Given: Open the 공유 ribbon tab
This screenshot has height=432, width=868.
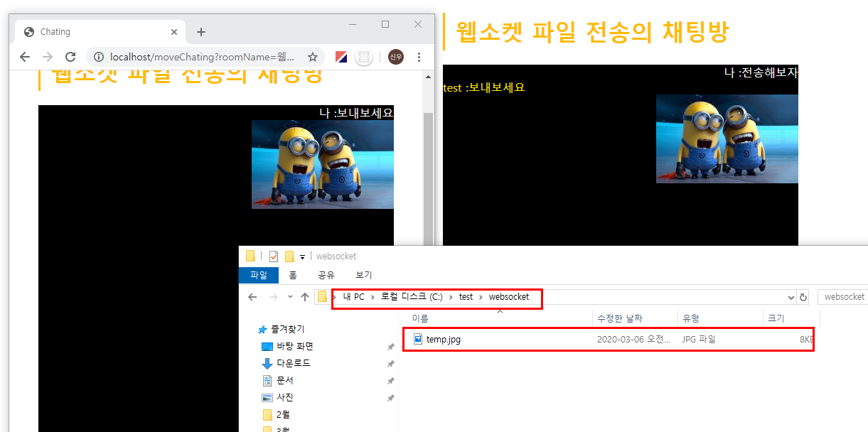Looking at the screenshot, I should pos(326,275).
